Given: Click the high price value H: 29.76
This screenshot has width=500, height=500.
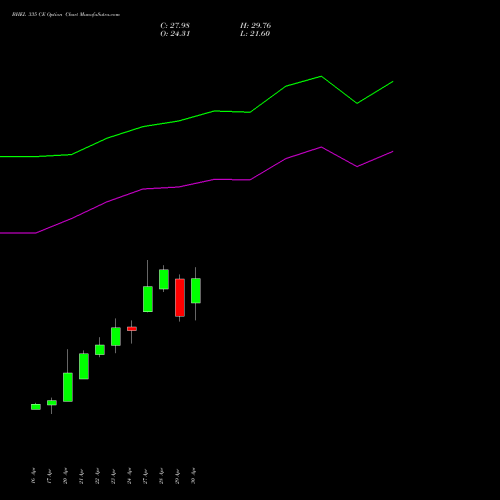Looking at the screenshot, I should click(255, 26).
